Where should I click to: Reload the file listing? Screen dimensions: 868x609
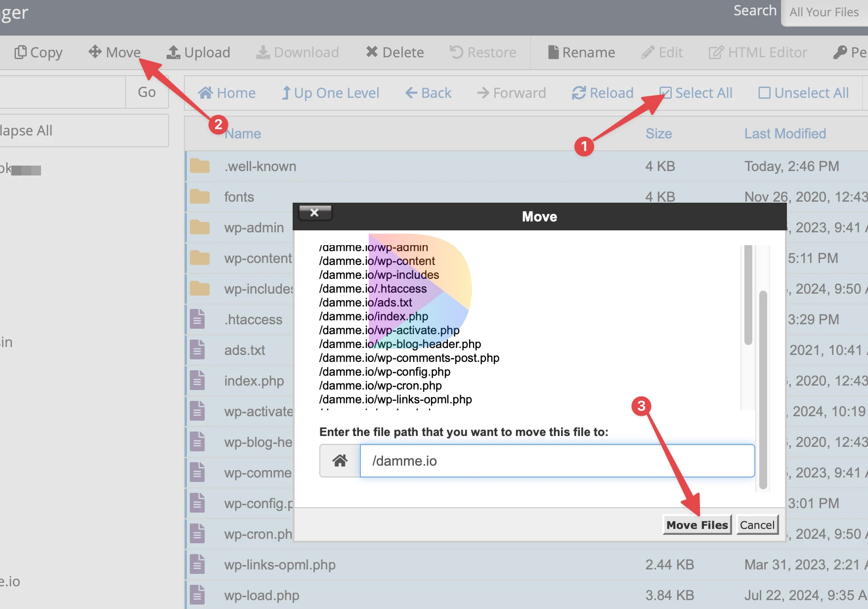(x=603, y=93)
